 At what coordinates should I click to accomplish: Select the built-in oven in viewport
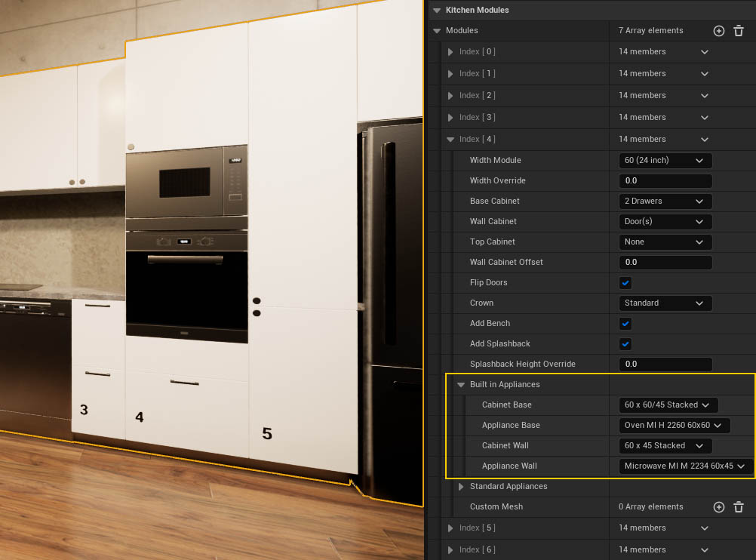pos(186,287)
